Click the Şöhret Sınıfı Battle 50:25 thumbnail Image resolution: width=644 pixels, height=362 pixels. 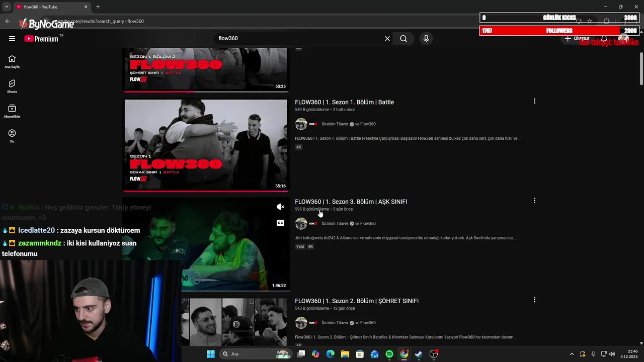click(206, 69)
